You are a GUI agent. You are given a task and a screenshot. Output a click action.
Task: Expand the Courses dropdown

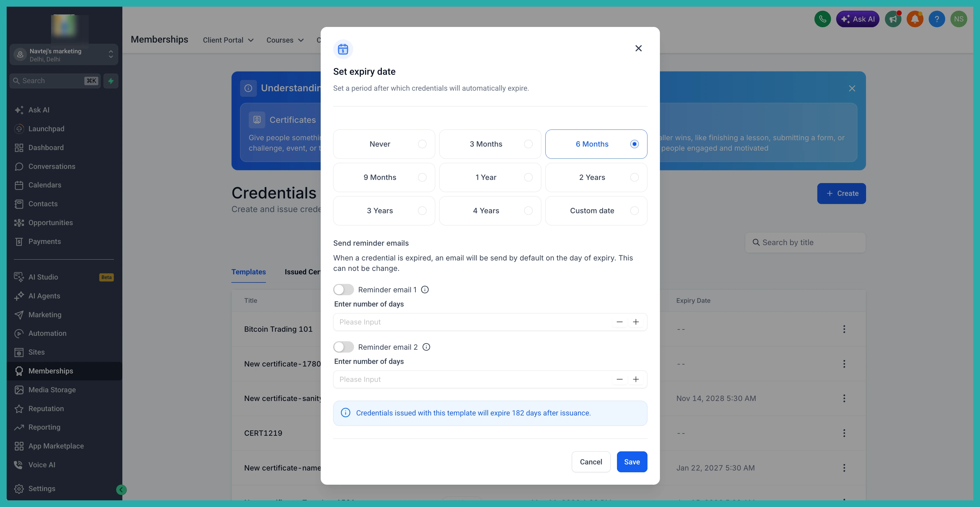click(285, 40)
